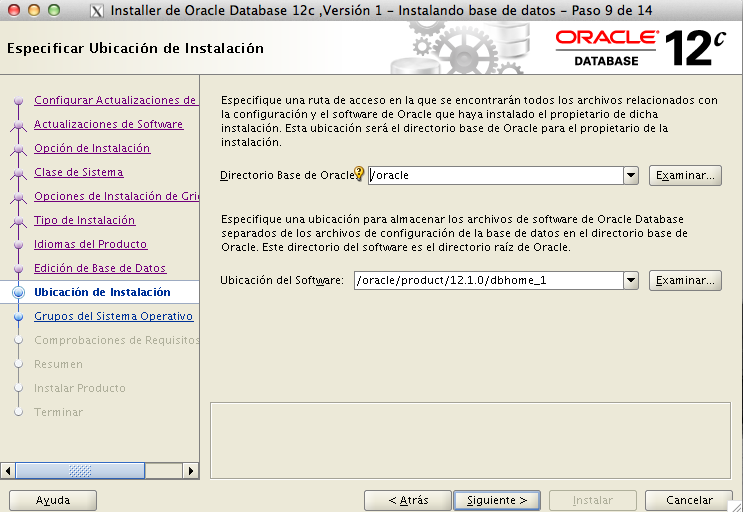Open the Ayuda help button
The width and height of the screenshot is (743, 512).
pyautogui.click(x=53, y=500)
